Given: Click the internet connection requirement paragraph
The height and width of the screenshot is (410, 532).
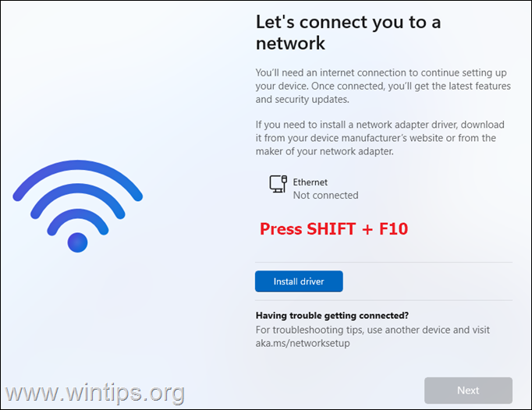Looking at the screenshot, I should [x=383, y=86].
